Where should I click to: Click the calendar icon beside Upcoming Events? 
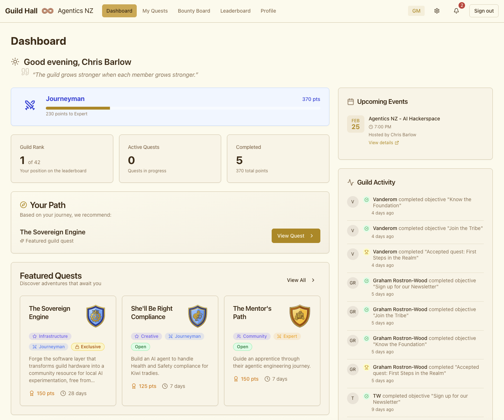tap(350, 102)
